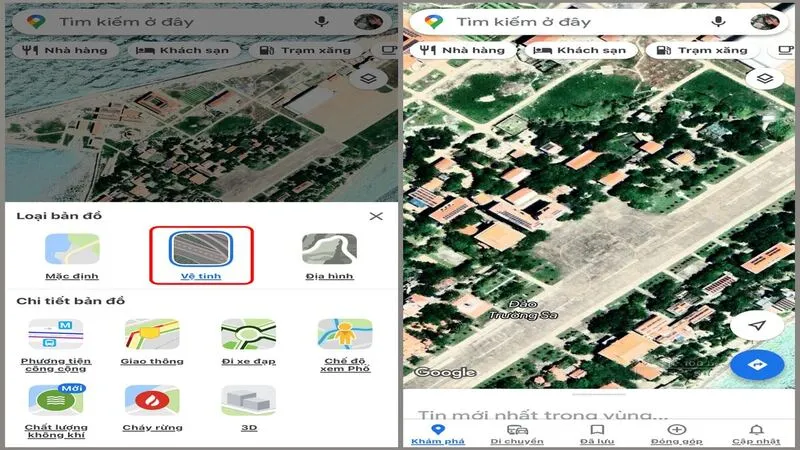Viewport: 800px width, 450px height.
Task: Tap the search field in right screen
Action: coord(599,22)
